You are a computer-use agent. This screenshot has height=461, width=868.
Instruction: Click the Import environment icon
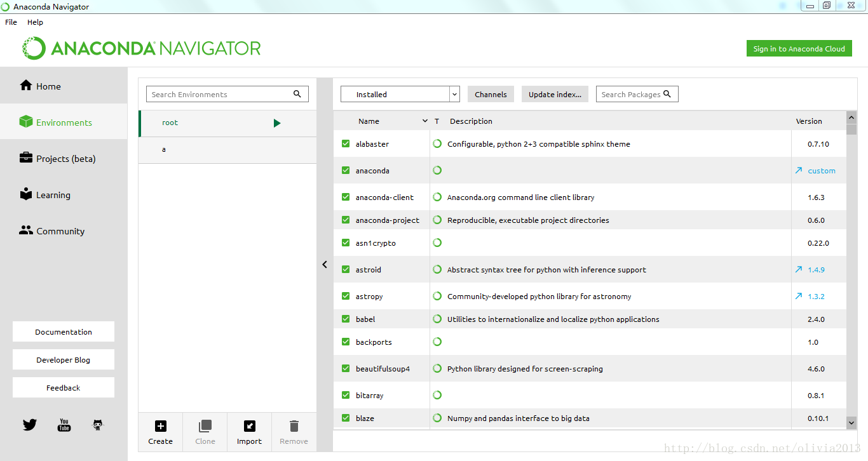click(250, 426)
